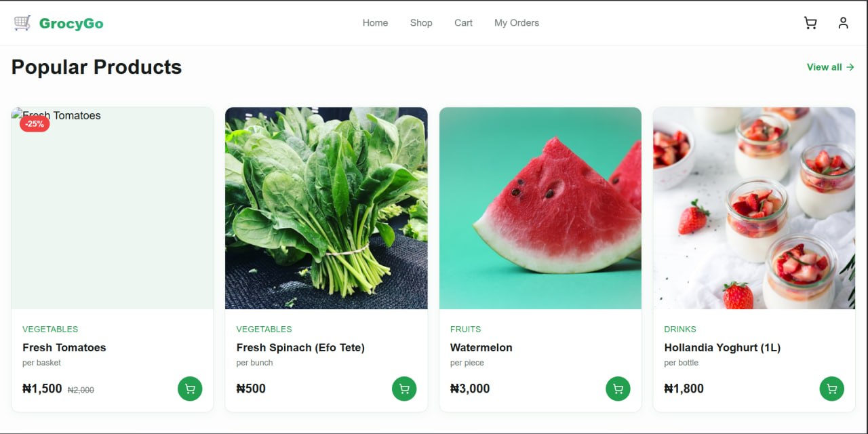This screenshot has height=434, width=868.
Task: Open the Fresh Spinach (Efo Tete) title
Action: coord(300,347)
